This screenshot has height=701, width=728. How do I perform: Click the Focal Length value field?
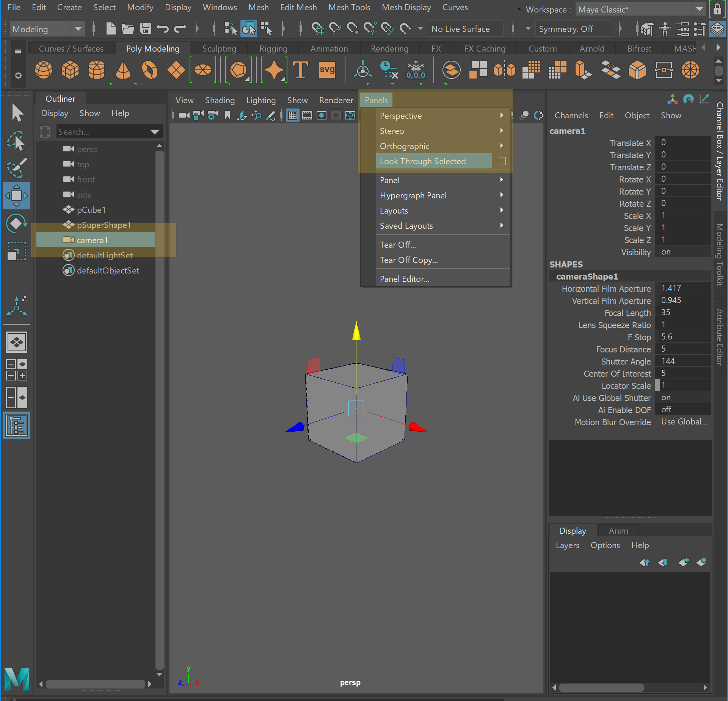pyautogui.click(x=682, y=313)
